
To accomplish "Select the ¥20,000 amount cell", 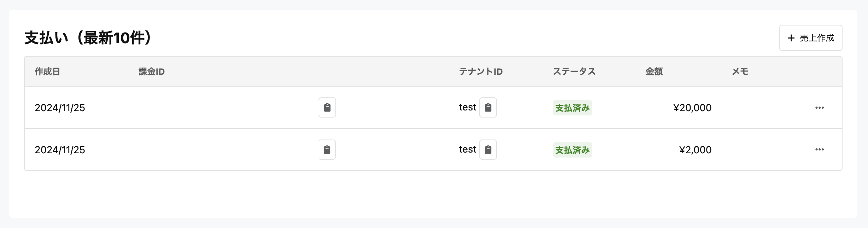I will (692, 108).
